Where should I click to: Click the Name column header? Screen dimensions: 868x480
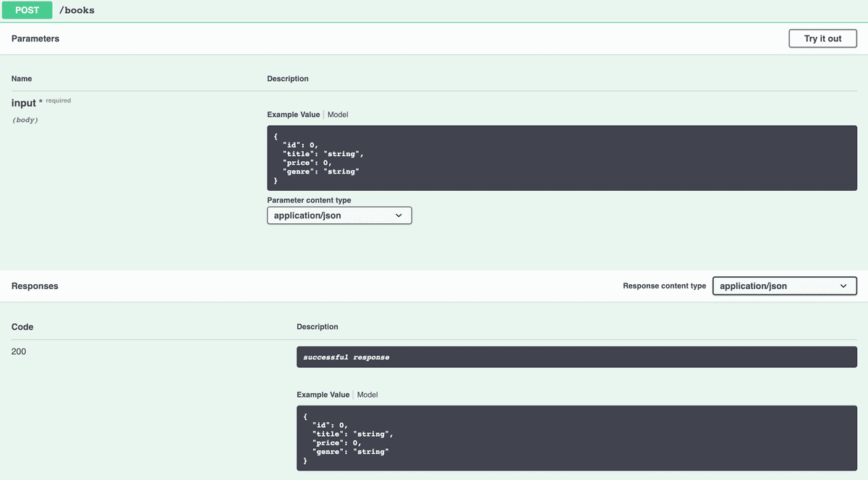22,79
